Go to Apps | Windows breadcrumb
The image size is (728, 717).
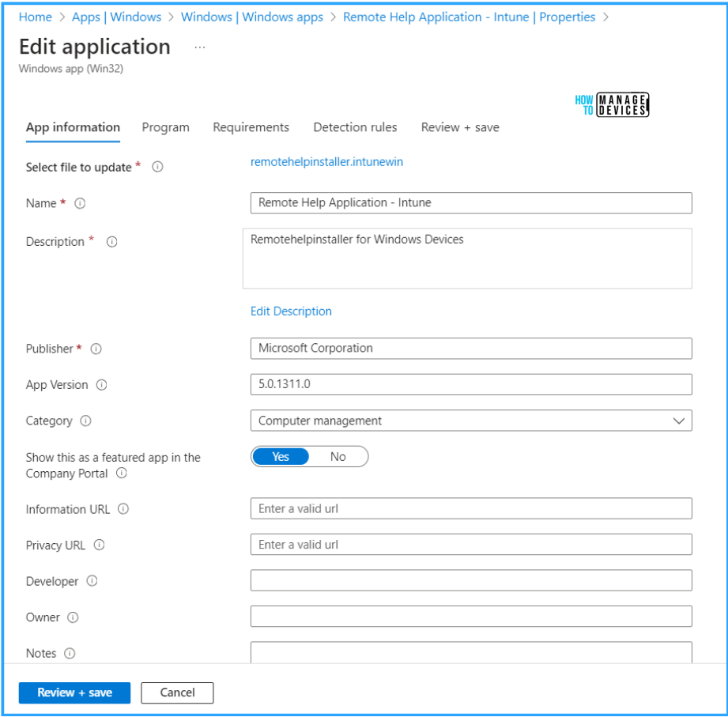[116, 17]
